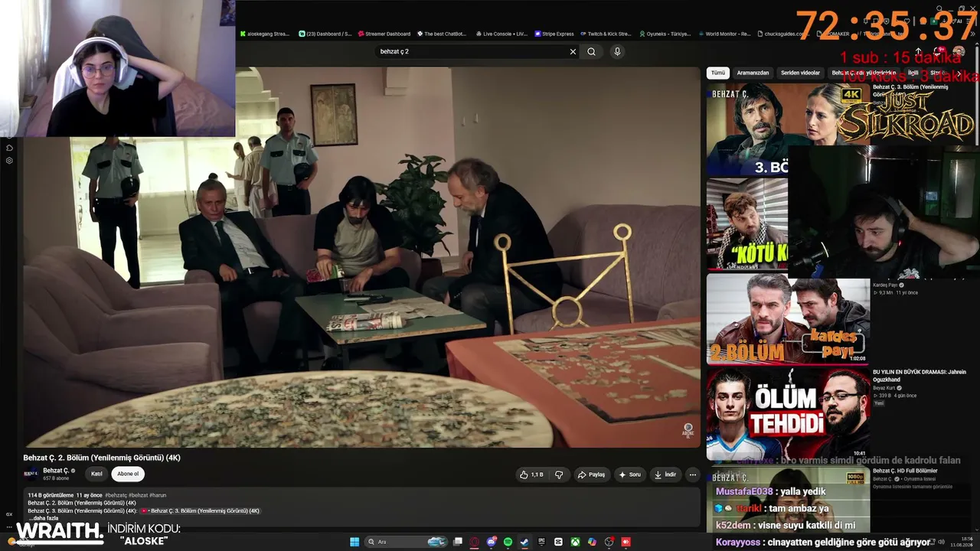Expand the description with '...daha fazla'

(44, 518)
